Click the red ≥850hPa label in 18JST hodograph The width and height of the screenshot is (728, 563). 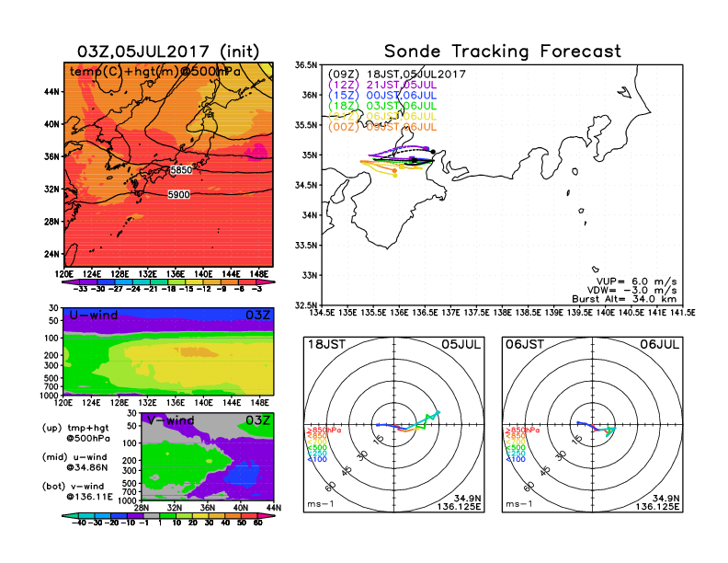[x=324, y=431]
